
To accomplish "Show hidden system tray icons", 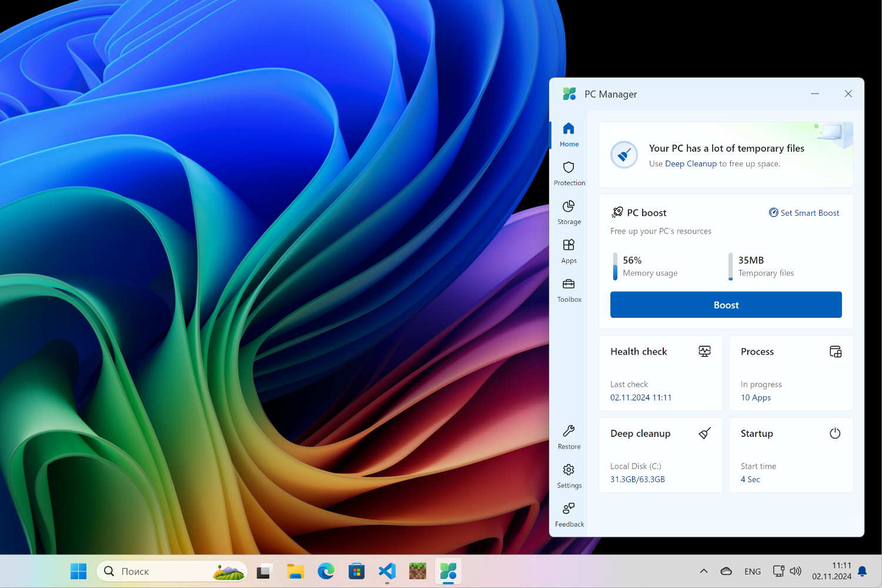I will pos(703,571).
